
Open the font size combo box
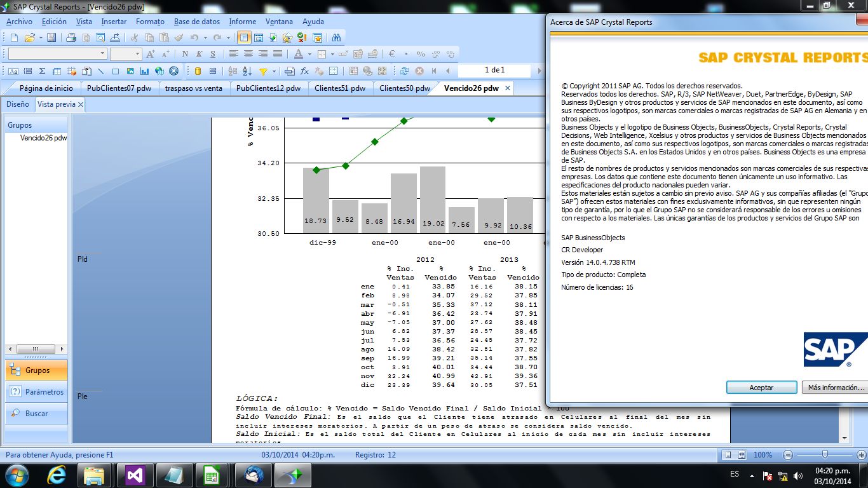point(126,54)
